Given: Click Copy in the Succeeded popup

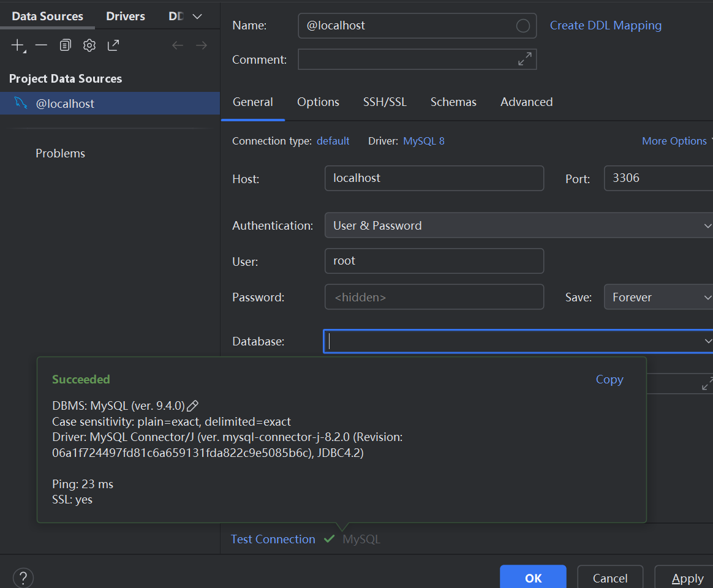Looking at the screenshot, I should pyautogui.click(x=609, y=379).
